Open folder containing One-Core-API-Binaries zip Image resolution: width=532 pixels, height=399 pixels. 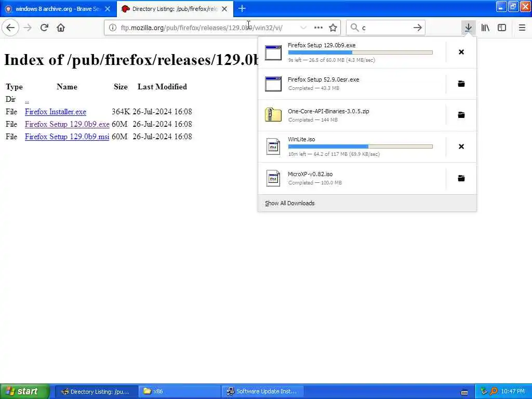click(x=461, y=115)
